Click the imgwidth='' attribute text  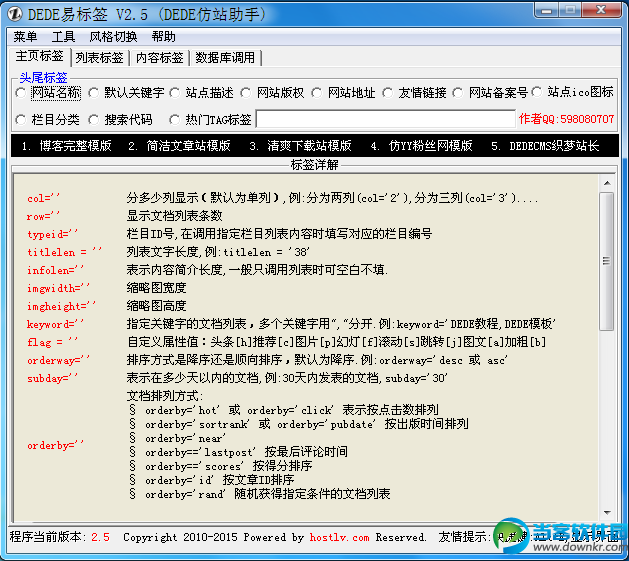coord(58,288)
